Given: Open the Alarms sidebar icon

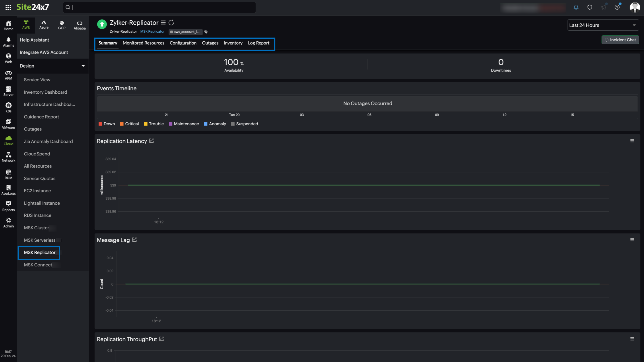Looking at the screenshot, I should (x=9, y=42).
